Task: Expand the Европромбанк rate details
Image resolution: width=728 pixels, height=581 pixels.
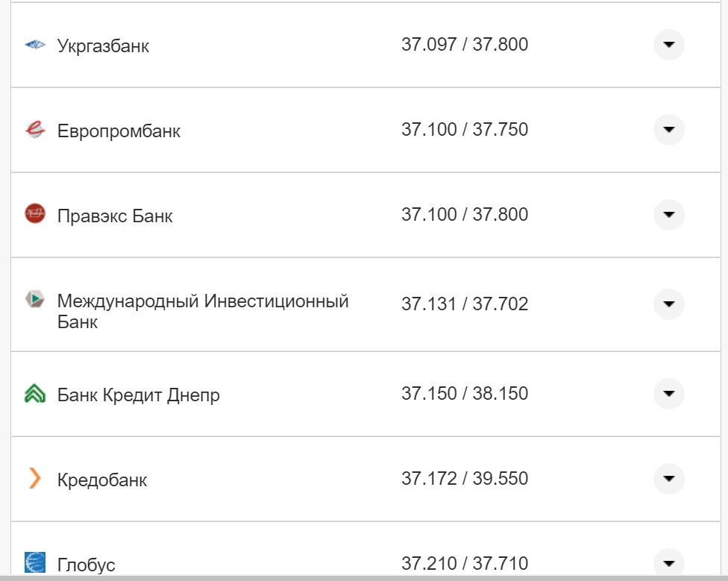Action: pos(668,129)
